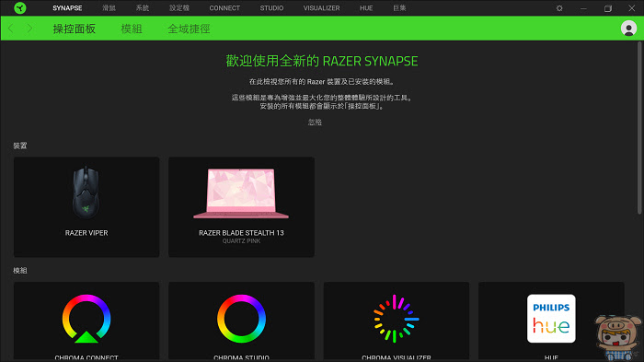Open the Philips Hue module icon
Screen dimensions: 644x362
click(551, 319)
